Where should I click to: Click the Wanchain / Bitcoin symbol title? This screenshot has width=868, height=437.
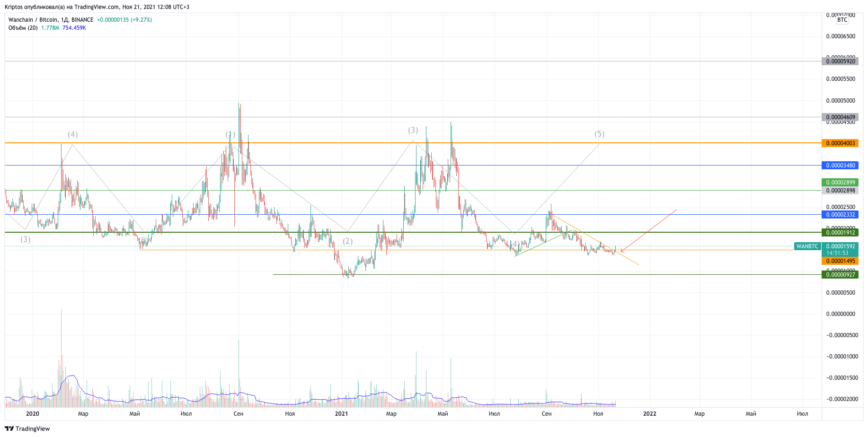(51, 20)
